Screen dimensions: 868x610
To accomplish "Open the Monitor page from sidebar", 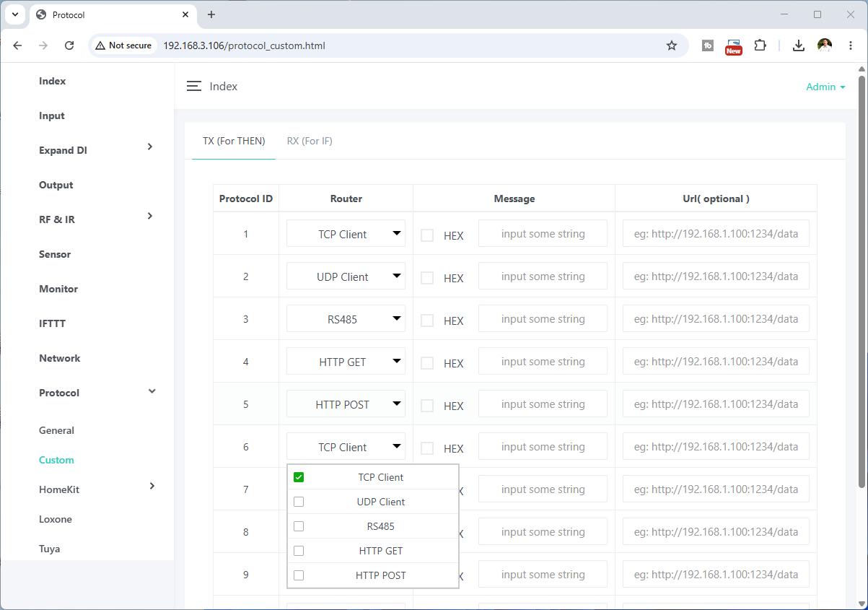I will [x=58, y=289].
